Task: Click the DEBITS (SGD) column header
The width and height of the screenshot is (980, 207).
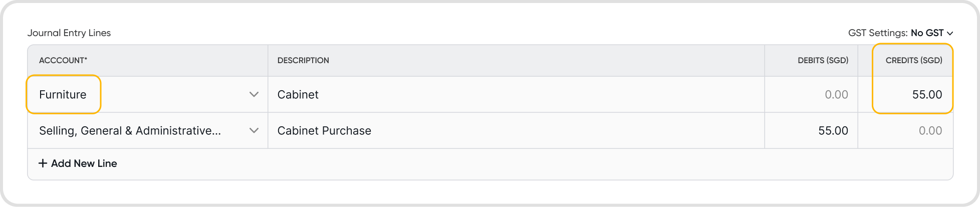Action: click(823, 61)
